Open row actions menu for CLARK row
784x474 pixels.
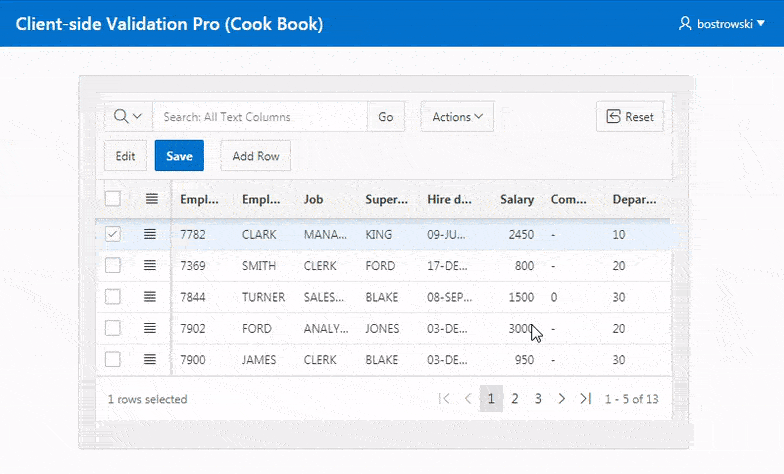click(151, 234)
